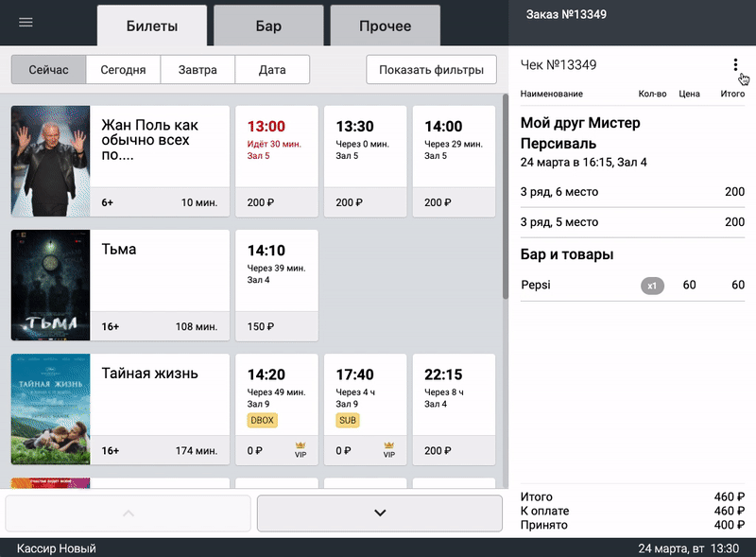Click the movie list vertical scrollbar

(x=506, y=197)
